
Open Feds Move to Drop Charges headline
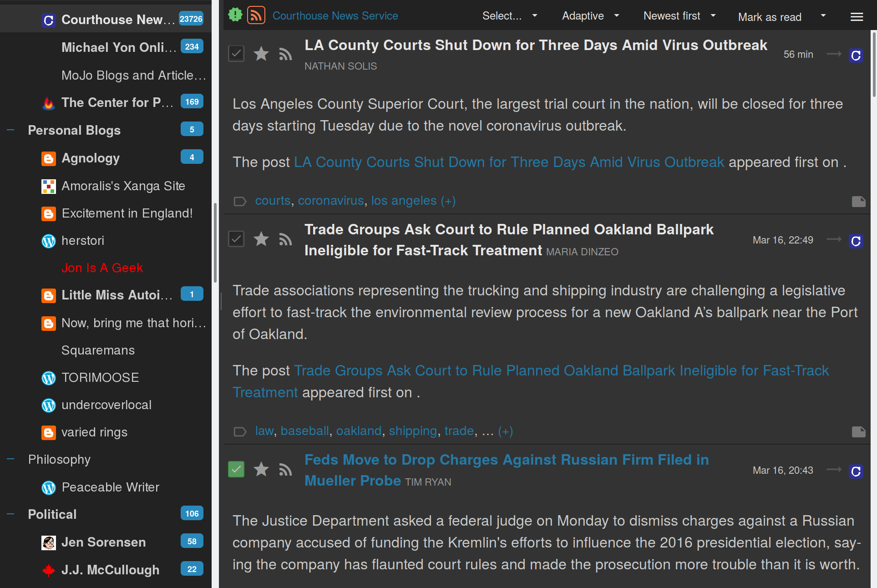pos(507,470)
